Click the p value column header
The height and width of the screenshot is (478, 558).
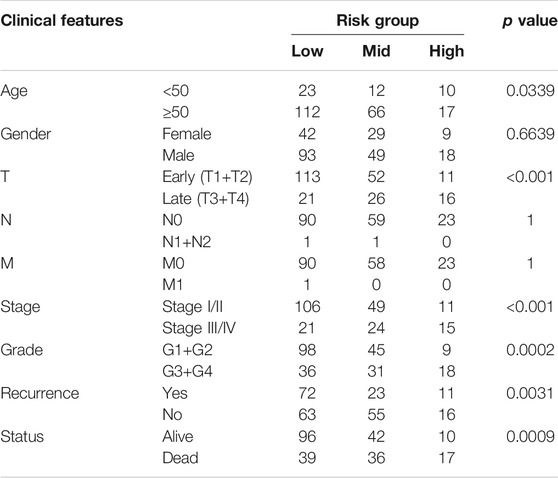pyautogui.click(x=530, y=21)
